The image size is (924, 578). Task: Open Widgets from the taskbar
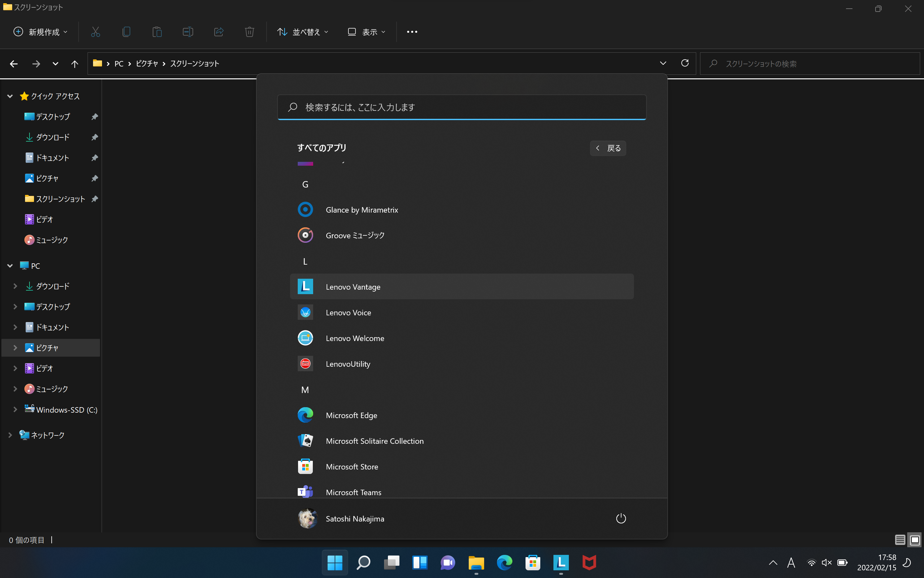(x=420, y=562)
